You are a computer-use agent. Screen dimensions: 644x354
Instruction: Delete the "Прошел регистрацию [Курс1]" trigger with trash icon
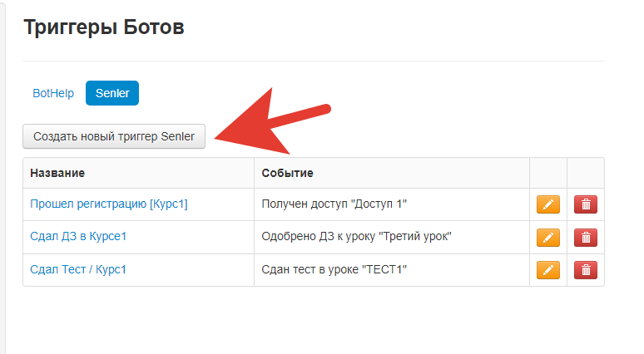point(586,204)
